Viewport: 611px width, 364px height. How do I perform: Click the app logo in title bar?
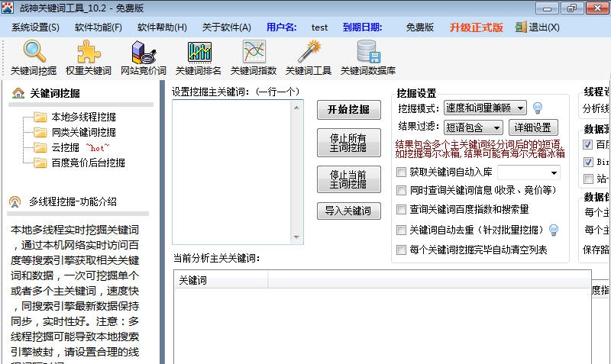click(x=8, y=8)
